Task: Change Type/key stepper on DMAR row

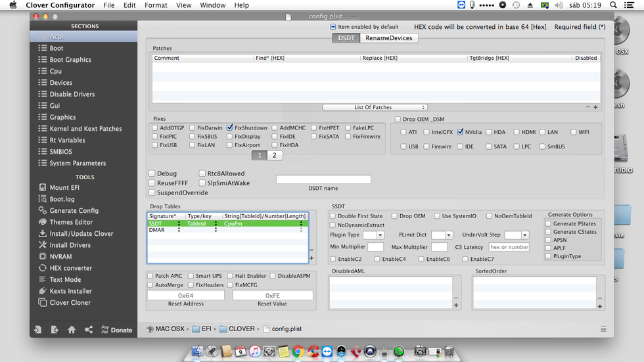Action: pos(216,230)
